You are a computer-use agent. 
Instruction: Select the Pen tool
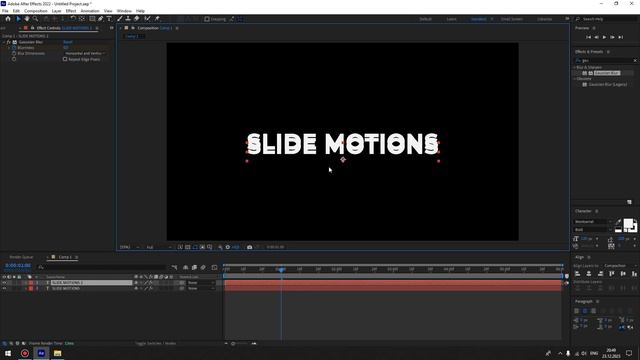coord(100,19)
